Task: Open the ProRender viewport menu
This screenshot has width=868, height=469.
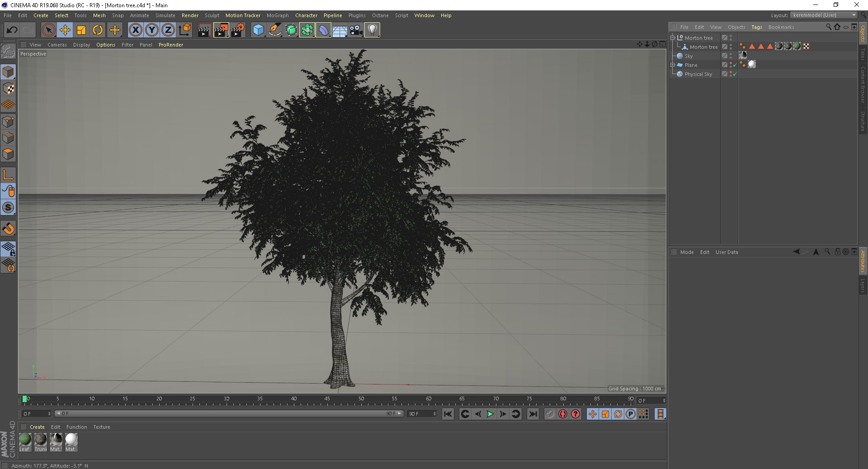Action: [x=171, y=45]
